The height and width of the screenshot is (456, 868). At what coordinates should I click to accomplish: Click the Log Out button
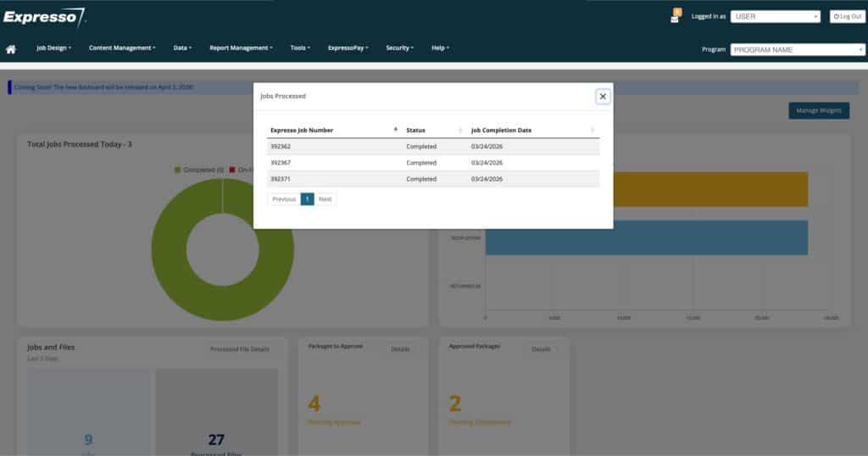pyautogui.click(x=847, y=16)
